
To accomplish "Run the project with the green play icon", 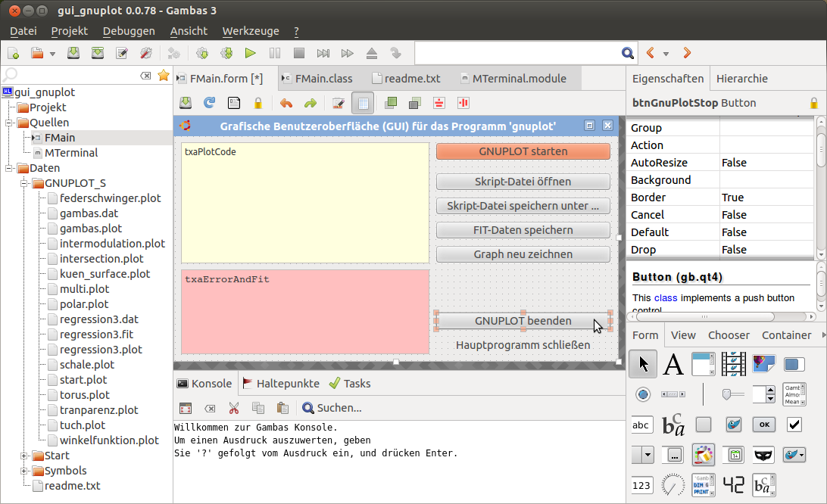I will coord(250,54).
